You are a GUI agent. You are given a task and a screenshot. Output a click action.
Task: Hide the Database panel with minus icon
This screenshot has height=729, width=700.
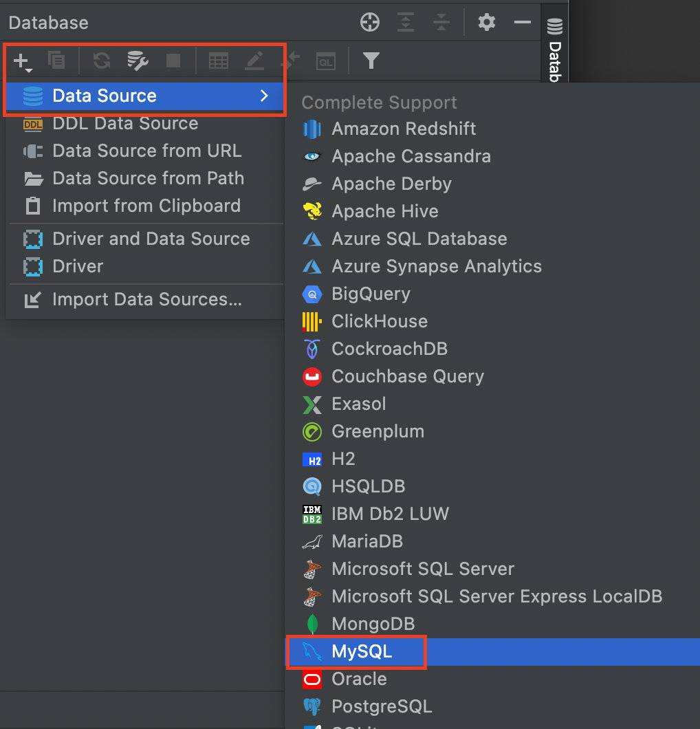[523, 22]
